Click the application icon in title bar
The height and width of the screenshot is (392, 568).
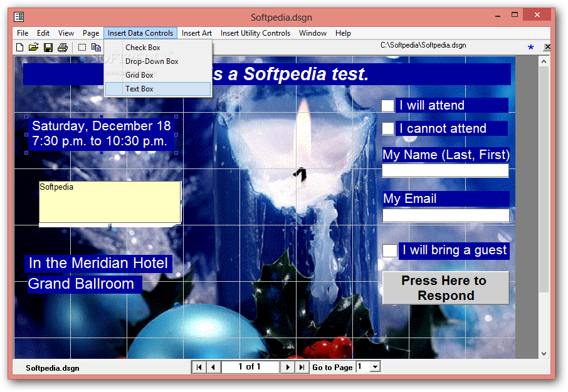pyautogui.click(x=19, y=17)
